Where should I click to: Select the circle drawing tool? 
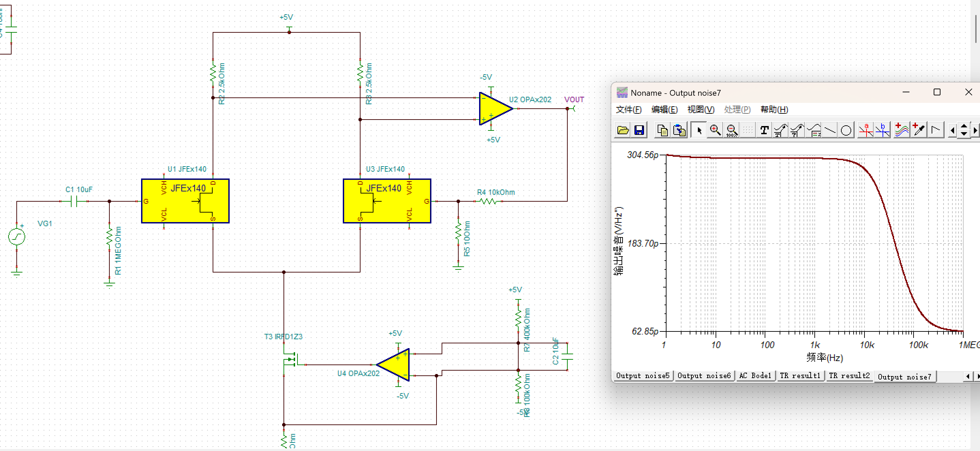coord(846,130)
